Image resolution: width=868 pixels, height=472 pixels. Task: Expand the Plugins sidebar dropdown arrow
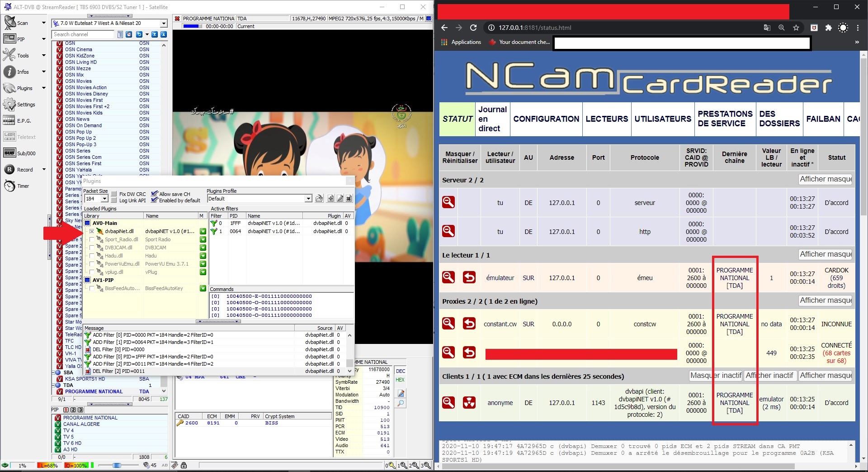(x=44, y=88)
